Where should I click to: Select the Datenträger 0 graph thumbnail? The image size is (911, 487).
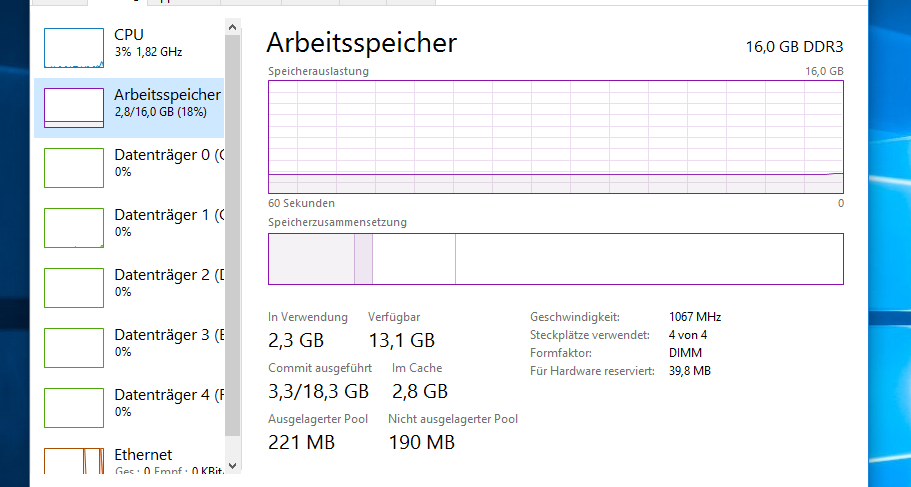[74, 167]
